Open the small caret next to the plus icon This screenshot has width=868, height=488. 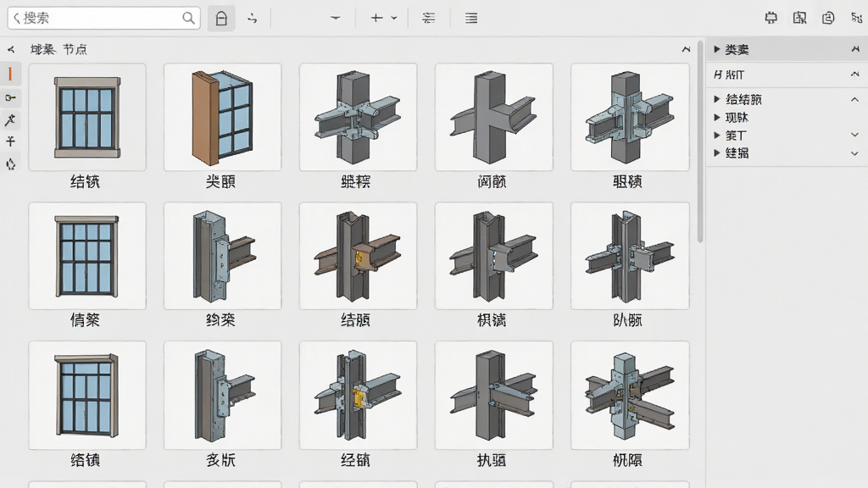click(394, 19)
